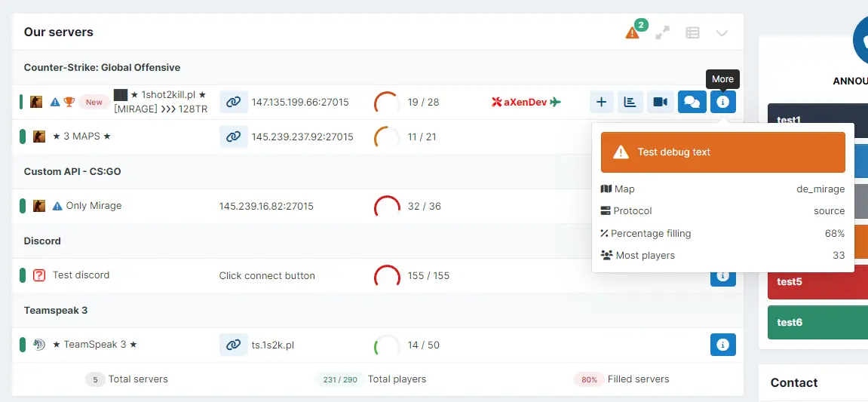Click IP address 147.135.199.66:27015
The image size is (868, 402).
pyautogui.click(x=300, y=103)
